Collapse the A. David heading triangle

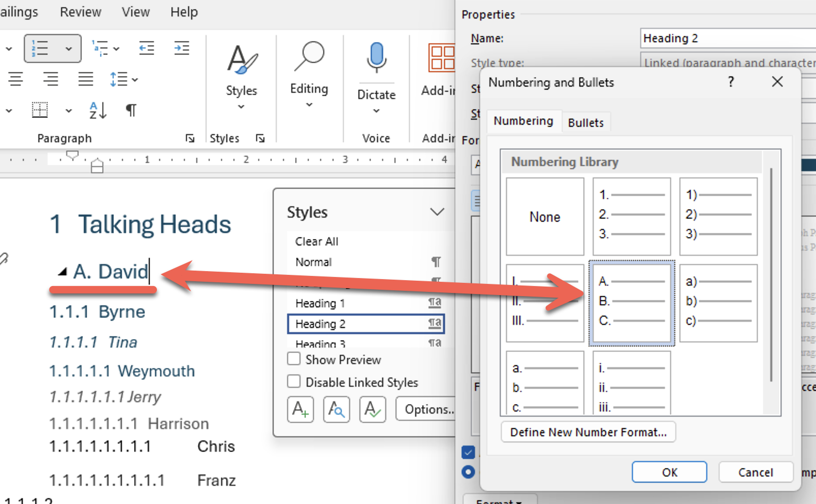click(x=62, y=272)
